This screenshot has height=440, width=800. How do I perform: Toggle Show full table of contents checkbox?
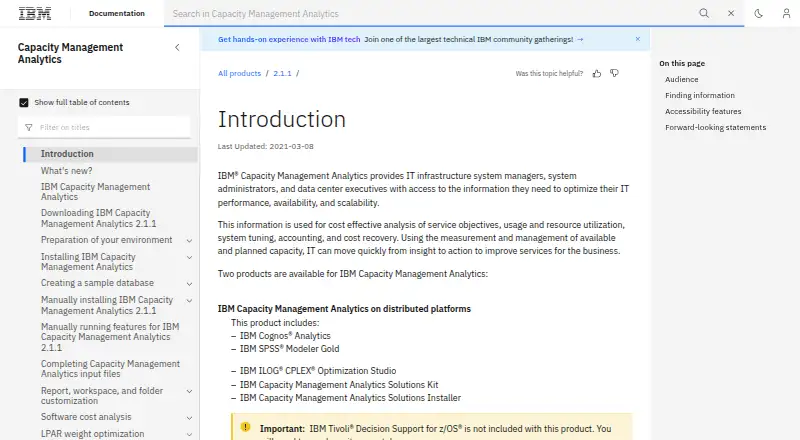click(23, 103)
